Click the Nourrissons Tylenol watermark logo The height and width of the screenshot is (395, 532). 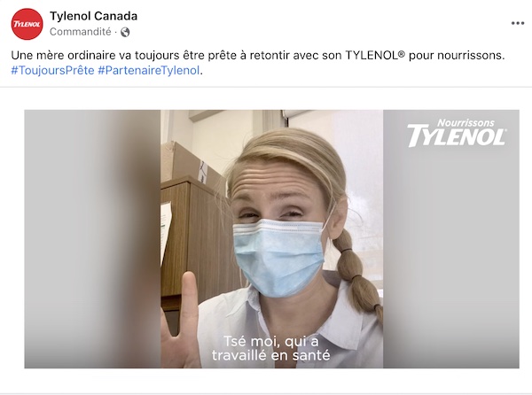[x=457, y=133]
